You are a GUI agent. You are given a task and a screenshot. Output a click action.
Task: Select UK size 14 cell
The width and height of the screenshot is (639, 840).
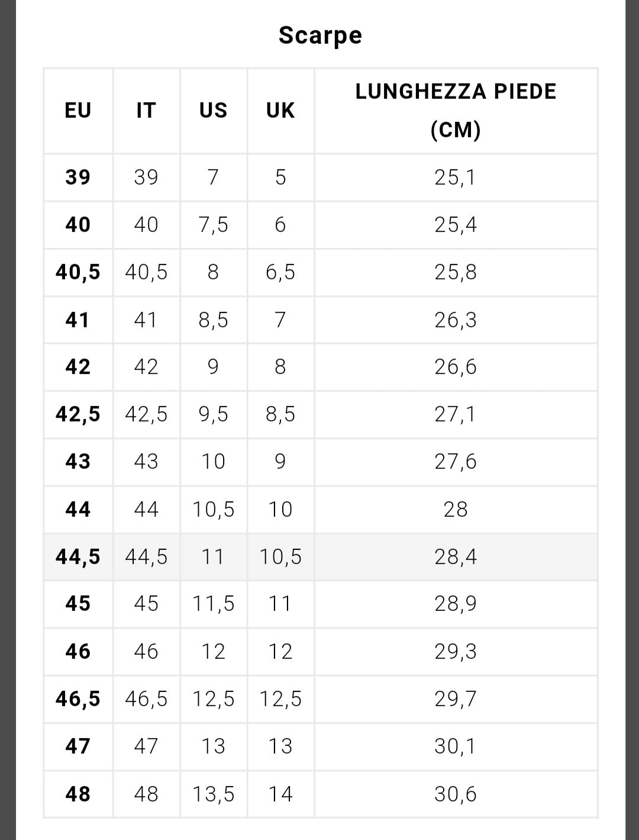(x=280, y=794)
